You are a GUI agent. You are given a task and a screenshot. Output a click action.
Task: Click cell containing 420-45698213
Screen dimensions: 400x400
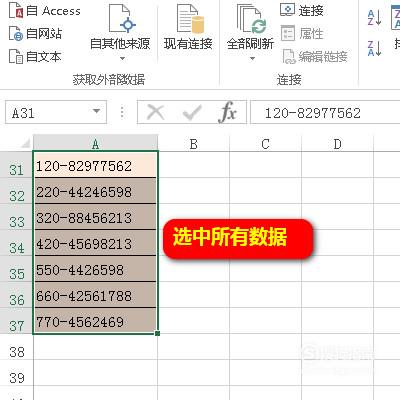tap(95, 243)
